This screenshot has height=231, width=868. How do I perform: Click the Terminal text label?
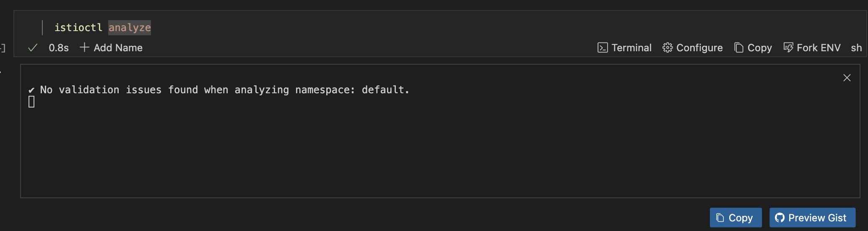click(632, 48)
